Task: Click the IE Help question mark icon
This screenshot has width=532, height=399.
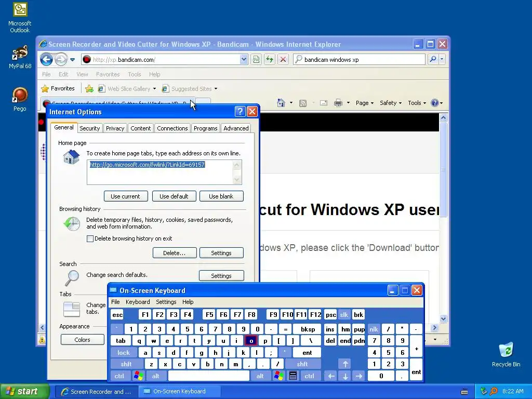Action: [x=435, y=103]
